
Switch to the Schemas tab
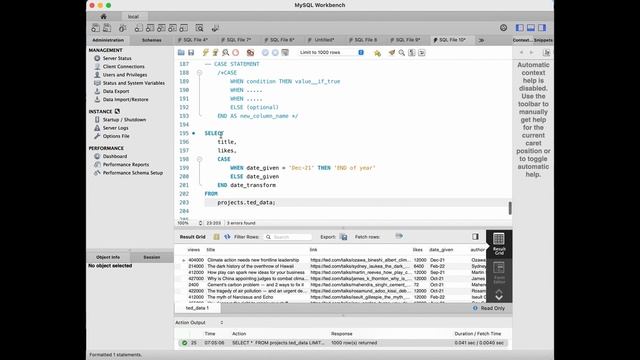(x=151, y=40)
